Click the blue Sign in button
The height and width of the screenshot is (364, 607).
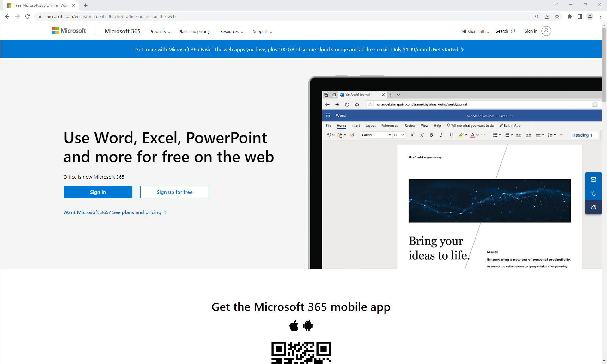pos(98,192)
